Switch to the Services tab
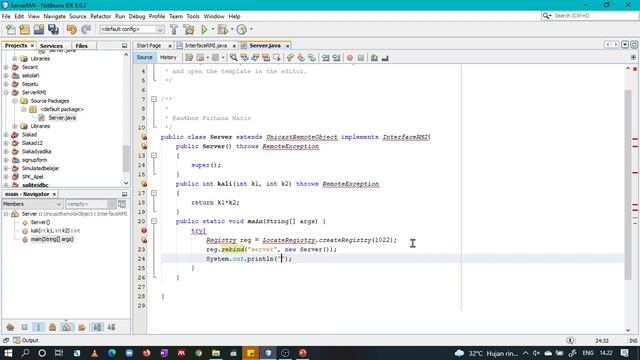The height and width of the screenshot is (360, 640). click(51, 46)
